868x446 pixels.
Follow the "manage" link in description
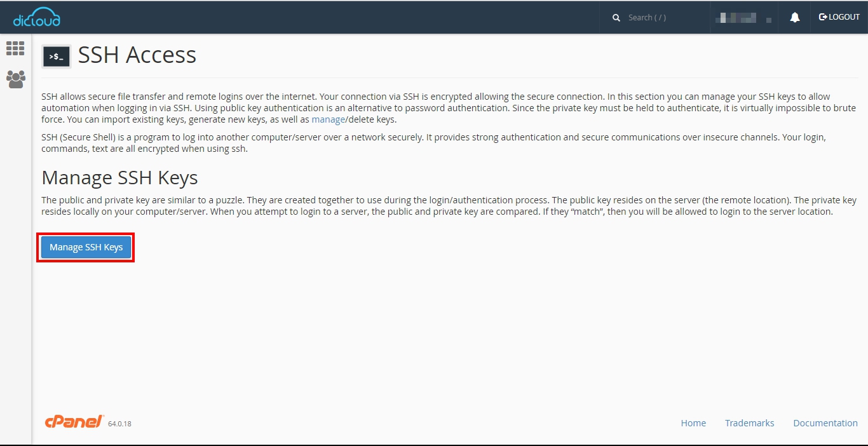328,119
